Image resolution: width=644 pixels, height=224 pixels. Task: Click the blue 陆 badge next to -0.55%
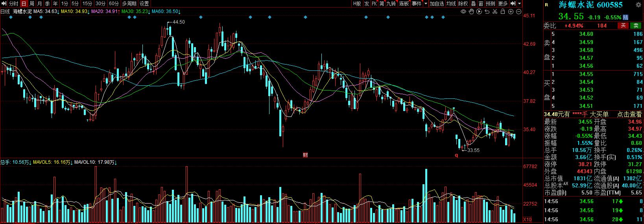(x=626, y=17)
